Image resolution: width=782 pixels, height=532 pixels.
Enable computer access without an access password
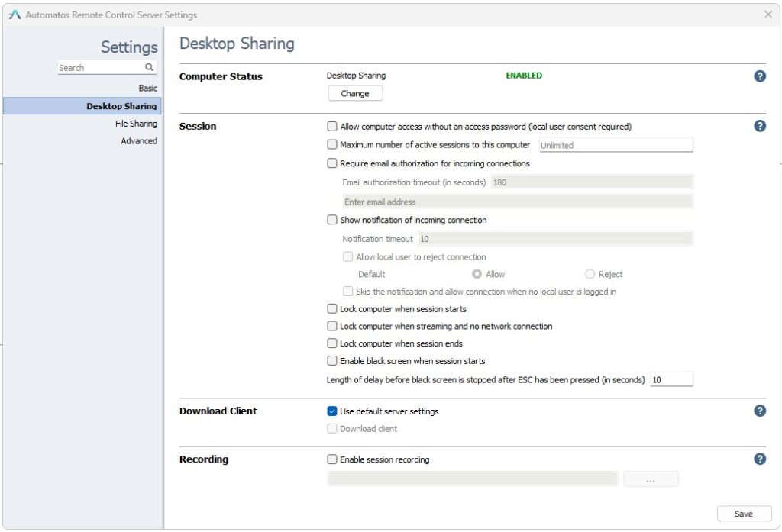[332, 126]
